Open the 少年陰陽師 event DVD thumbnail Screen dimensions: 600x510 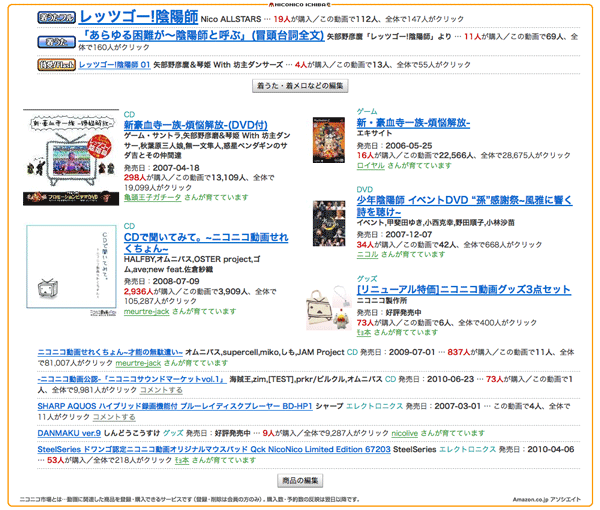(329, 223)
